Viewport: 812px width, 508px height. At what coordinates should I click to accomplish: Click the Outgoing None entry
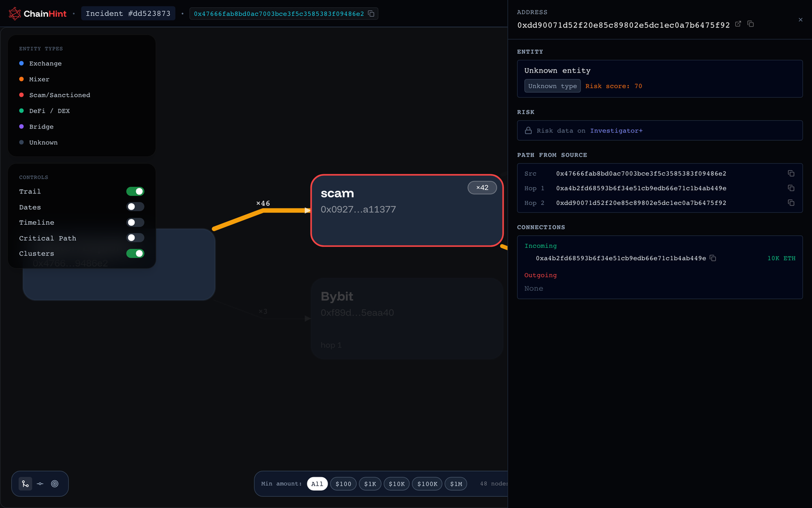[534, 289]
